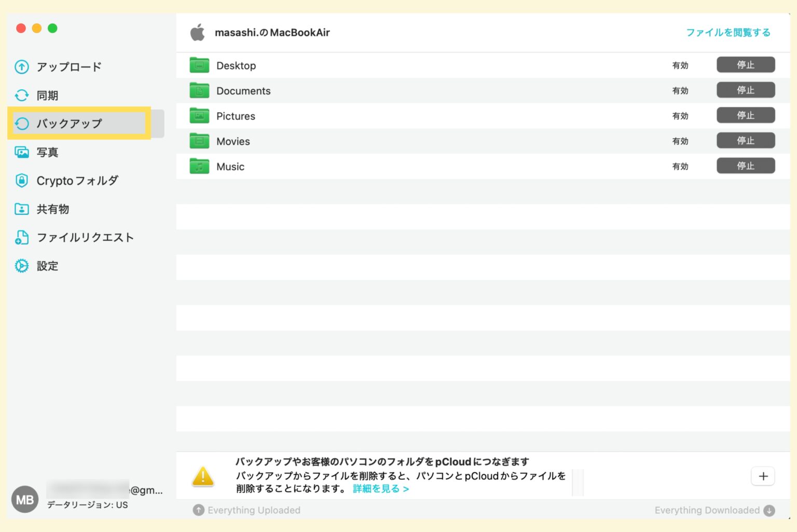The width and height of the screenshot is (797, 532).
Task: Click the Pictures folder name
Action: coord(236,116)
